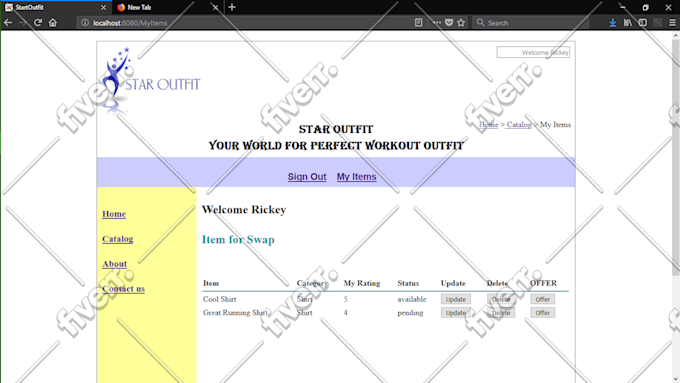Go to Home in yellow sidebar
This screenshot has height=383, width=680.
pos(114,214)
